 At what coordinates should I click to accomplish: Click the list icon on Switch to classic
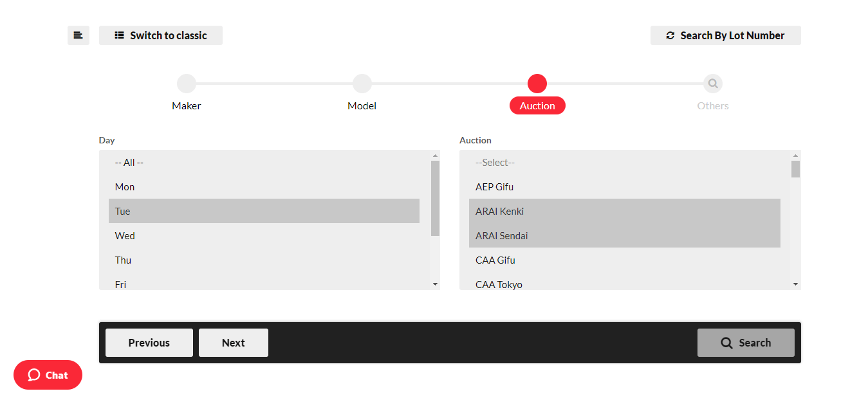pos(119,35)
